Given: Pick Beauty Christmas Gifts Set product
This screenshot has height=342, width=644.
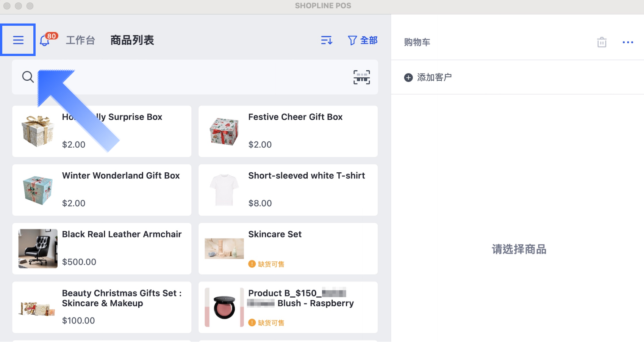Looking at the screenshot, I should [102, 307].
